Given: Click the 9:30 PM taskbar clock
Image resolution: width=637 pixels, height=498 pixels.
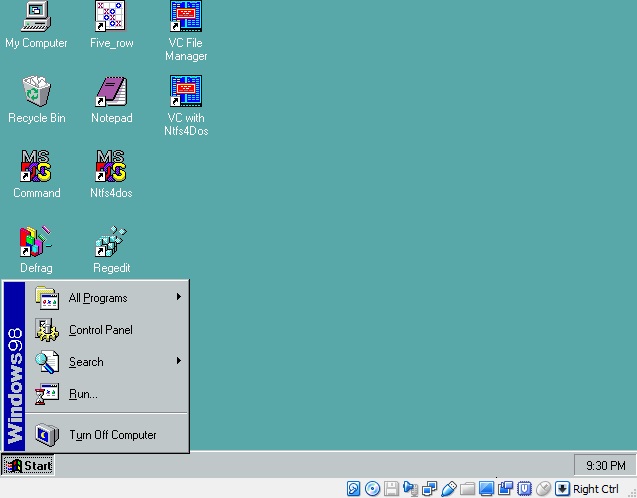Looking at the screenshot, I should (x=605, y=466).
